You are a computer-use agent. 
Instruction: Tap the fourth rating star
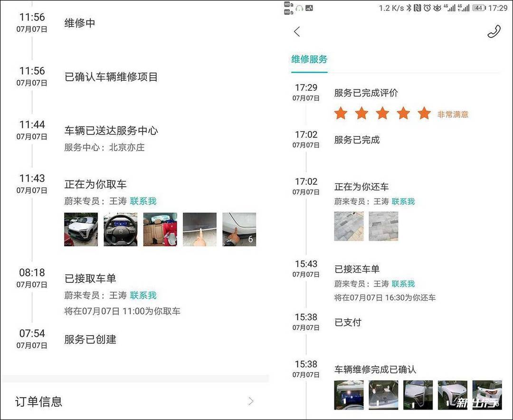coord(403,113)
